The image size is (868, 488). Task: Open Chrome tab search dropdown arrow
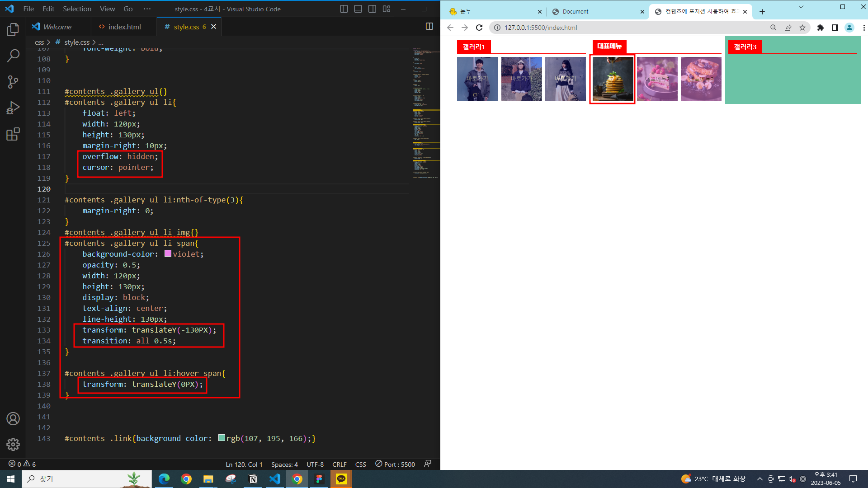click(x=801, y=7)
